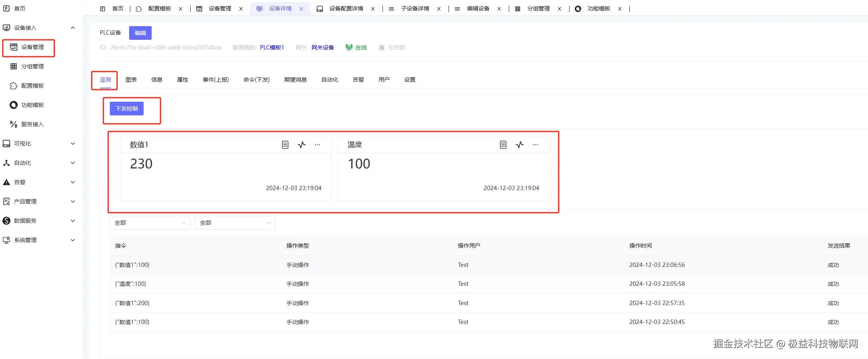Screen dimensions: 868x359
Task: Click the {"温度":100} command cell
Action: pyautogui.click(x=131, y=284)
